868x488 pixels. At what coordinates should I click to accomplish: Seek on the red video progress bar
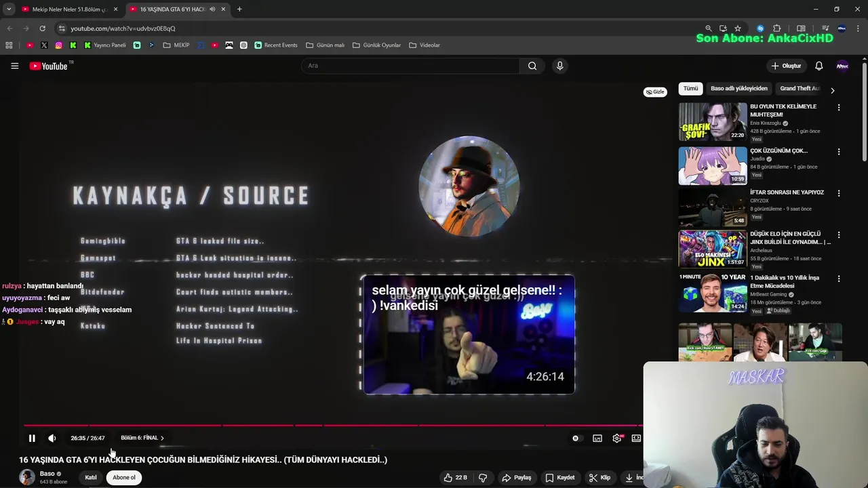coord(332,426)
